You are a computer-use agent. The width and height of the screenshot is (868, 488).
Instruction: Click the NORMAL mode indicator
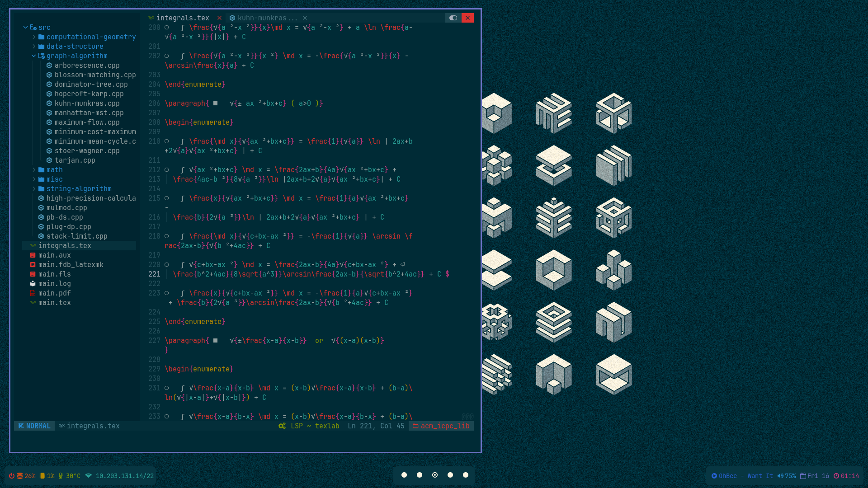tap(34, 426)
